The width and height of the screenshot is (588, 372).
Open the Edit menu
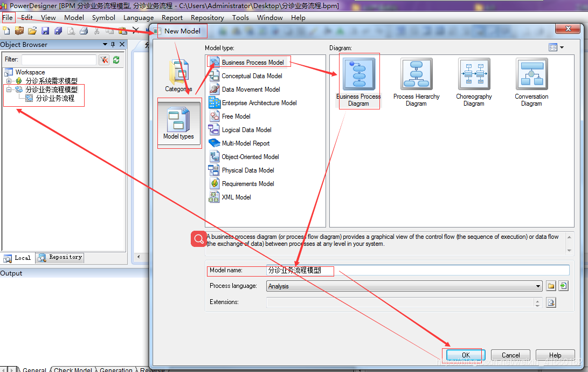[26, 18]
